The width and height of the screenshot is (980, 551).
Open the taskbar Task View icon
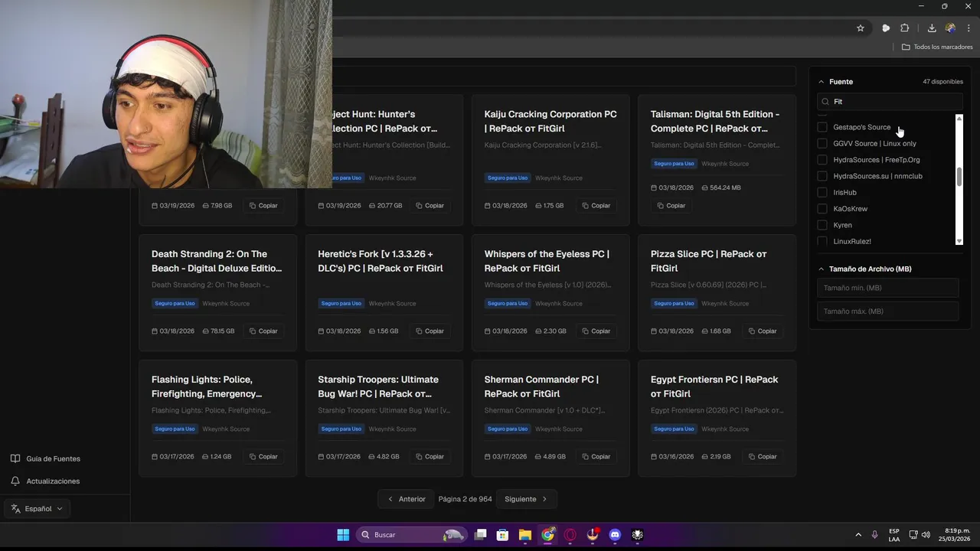click(x=480, y=535)
